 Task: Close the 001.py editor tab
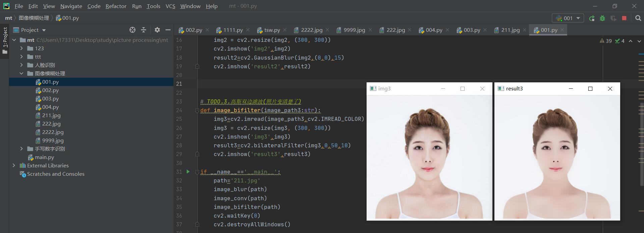click(562, 30)
